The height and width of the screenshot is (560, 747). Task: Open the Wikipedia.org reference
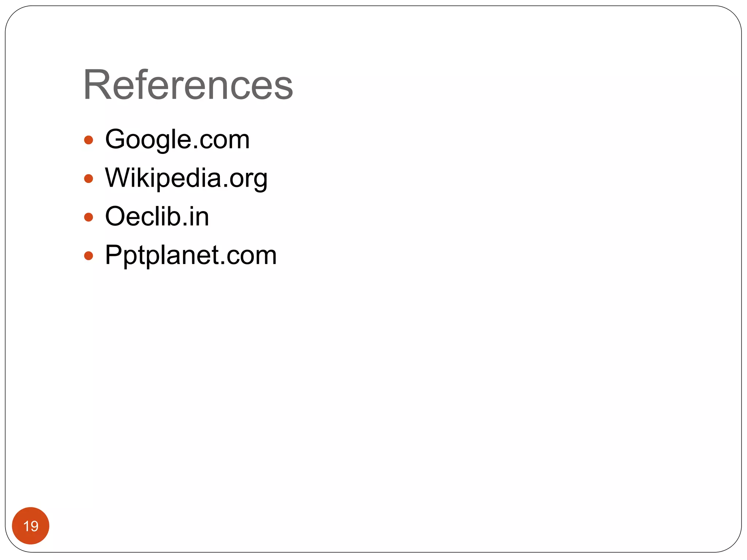[x=186, y=178]
